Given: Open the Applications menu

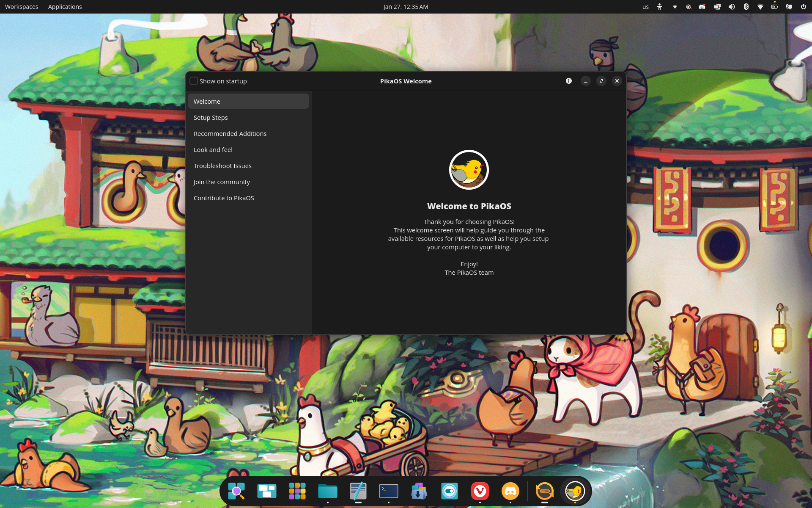Looking at the screenshot, I should tap(65, 7).
